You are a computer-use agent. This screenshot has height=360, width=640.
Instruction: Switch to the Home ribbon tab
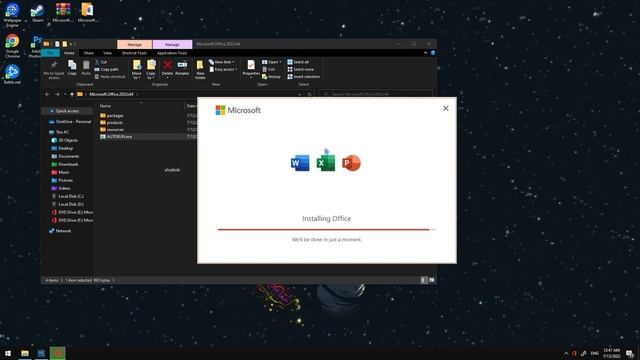point(69,53)
